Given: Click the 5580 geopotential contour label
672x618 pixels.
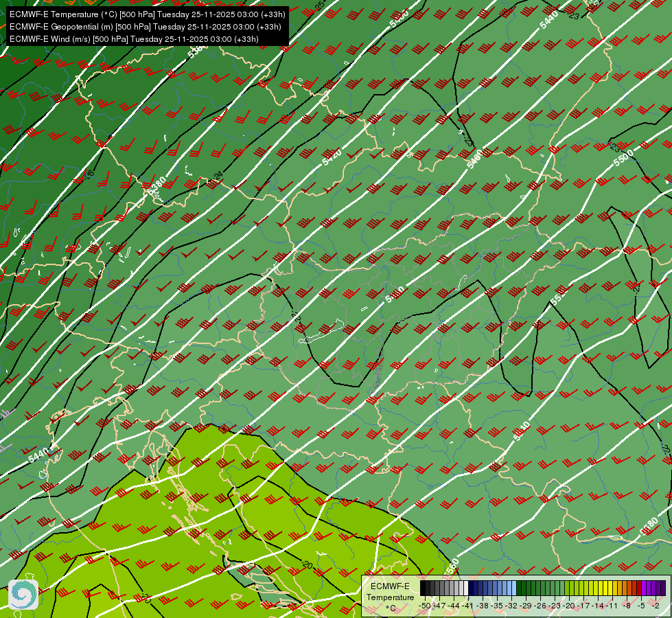Looking at the screenshot, I should click(649, 527).
